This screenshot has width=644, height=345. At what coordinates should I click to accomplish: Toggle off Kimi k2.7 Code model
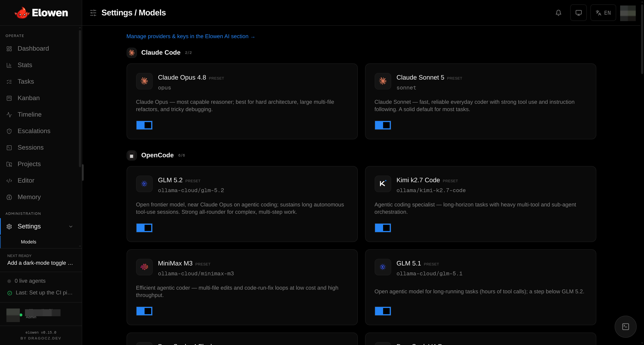[x=383, y=228]
